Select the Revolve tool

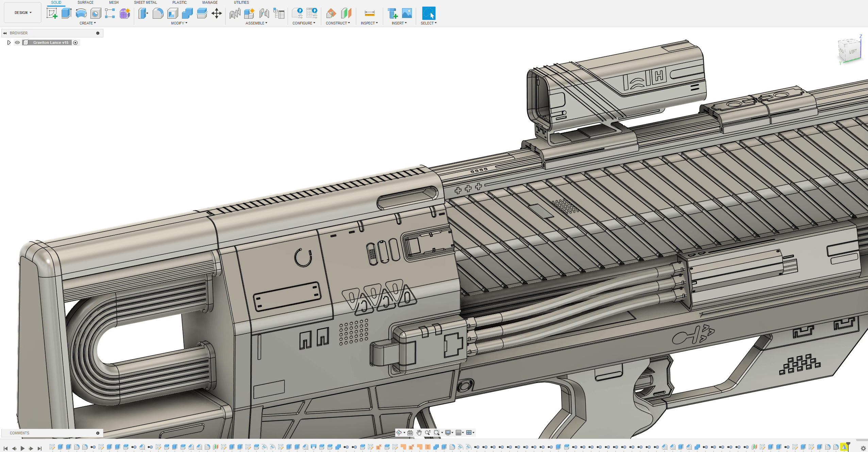(x=81, y=14)
